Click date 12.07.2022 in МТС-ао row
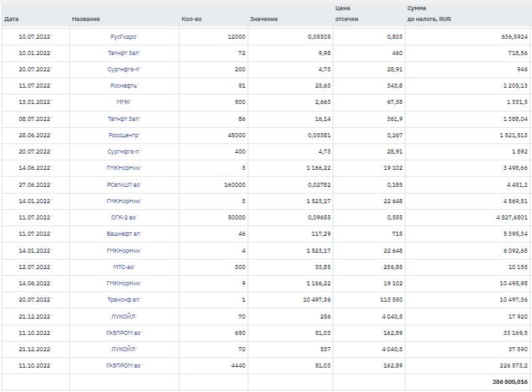Image resolution: width=532 pixels, height=392 pixels. [x=34, y=267]
